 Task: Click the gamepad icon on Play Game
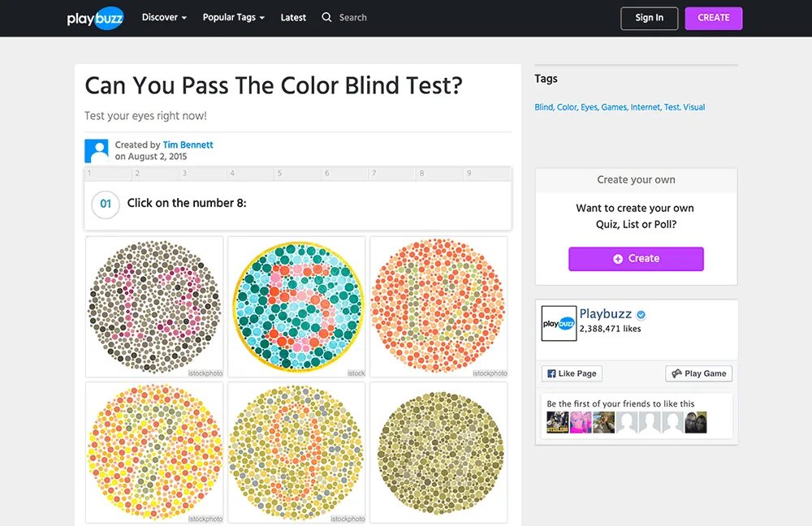(676, 373)
